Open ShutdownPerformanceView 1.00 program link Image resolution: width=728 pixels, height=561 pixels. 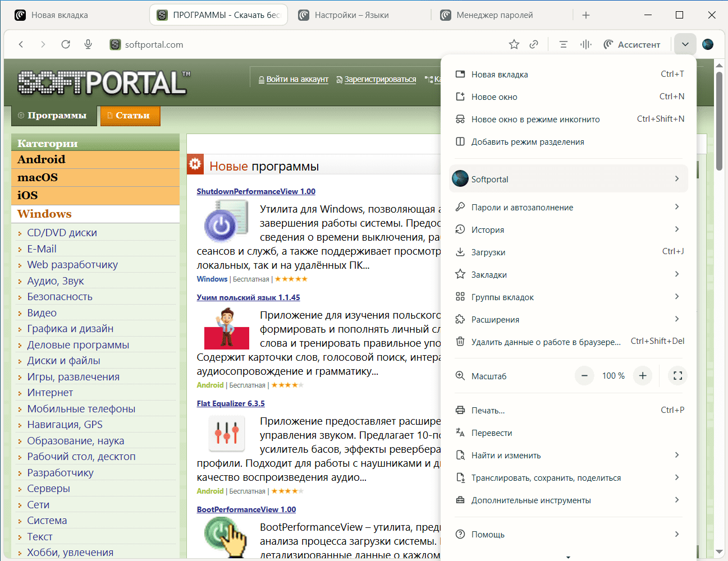pyautogui.click(x=256, y=191)
